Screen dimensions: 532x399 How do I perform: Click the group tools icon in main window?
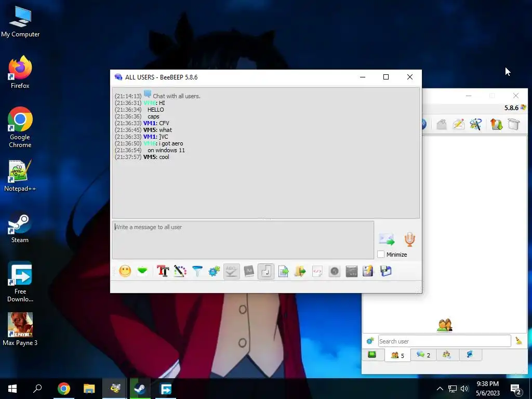(x=476, y=124)
